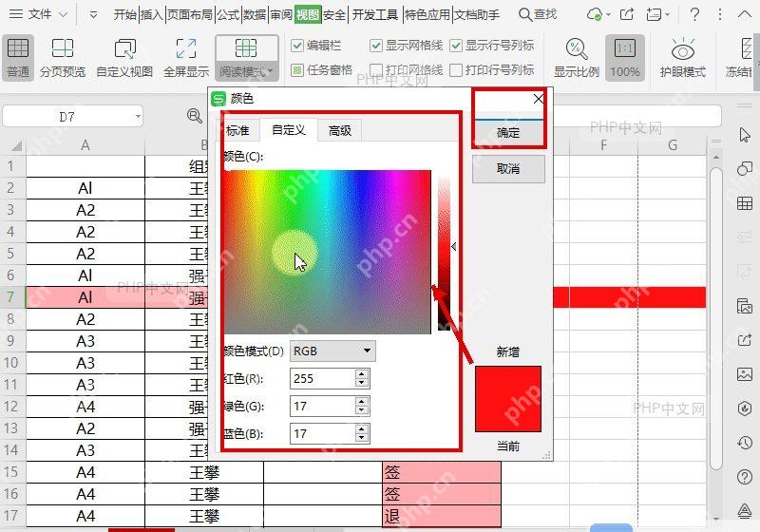The width and height of the screenshot is (760, 532).
Task: Click cell A15 containing A4
Action: pyautogui.click(x=85, y=472)
